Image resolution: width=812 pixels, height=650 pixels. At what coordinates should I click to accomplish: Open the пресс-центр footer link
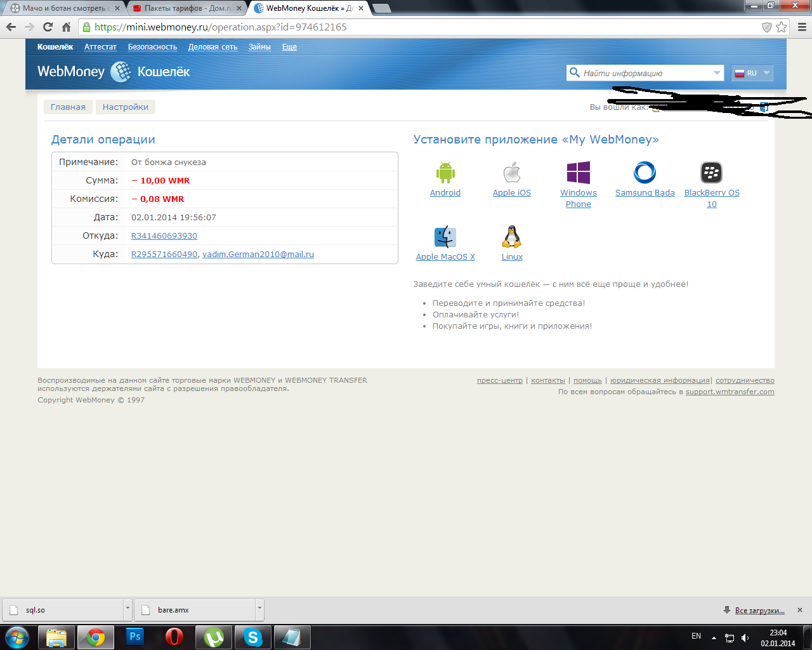coord(500,380)
